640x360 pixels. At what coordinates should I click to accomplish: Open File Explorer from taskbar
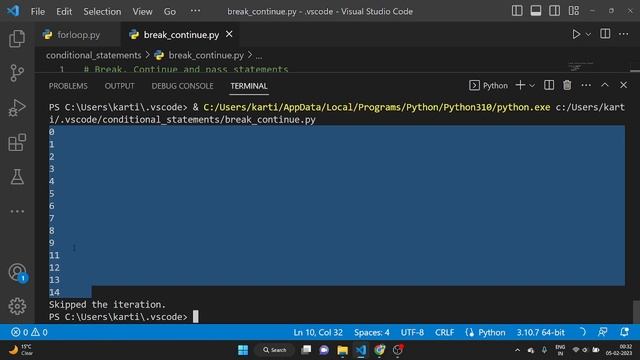[x=342, y=350]
